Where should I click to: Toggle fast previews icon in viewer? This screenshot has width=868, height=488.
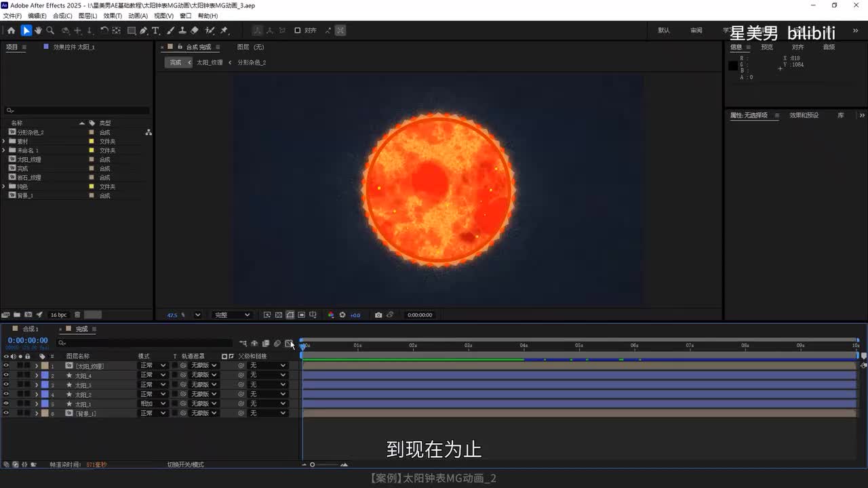[267, 315]
